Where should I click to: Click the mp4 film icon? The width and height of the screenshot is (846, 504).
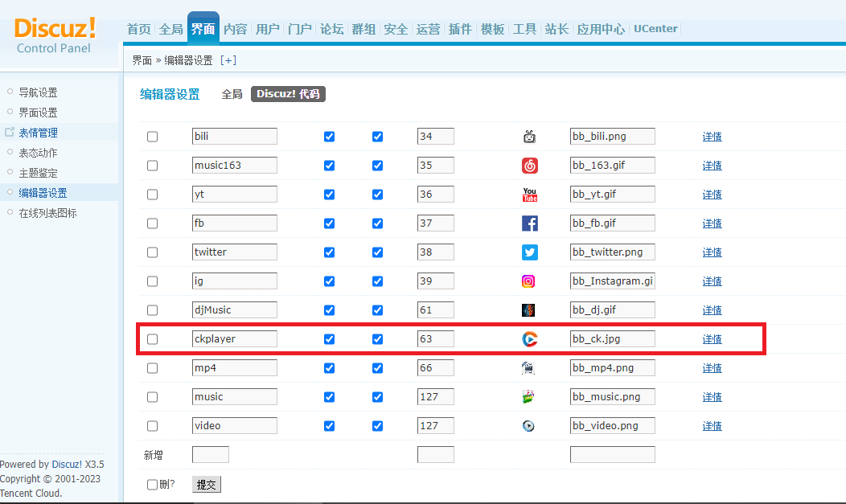[x=528, y=368]
